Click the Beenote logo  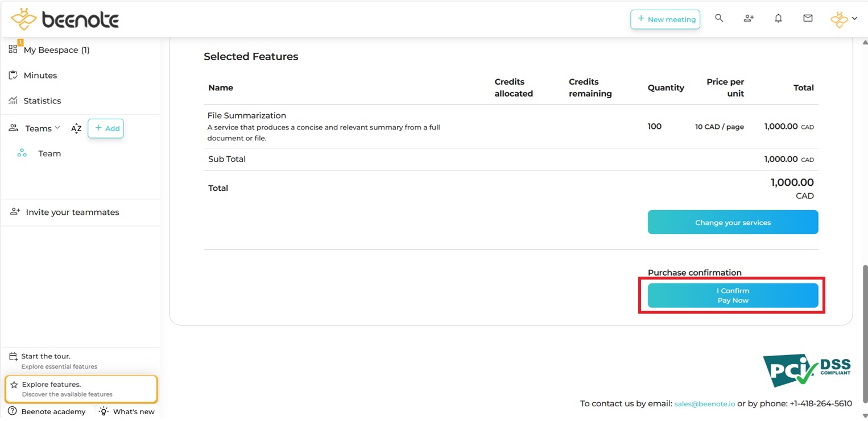[65, 19]
